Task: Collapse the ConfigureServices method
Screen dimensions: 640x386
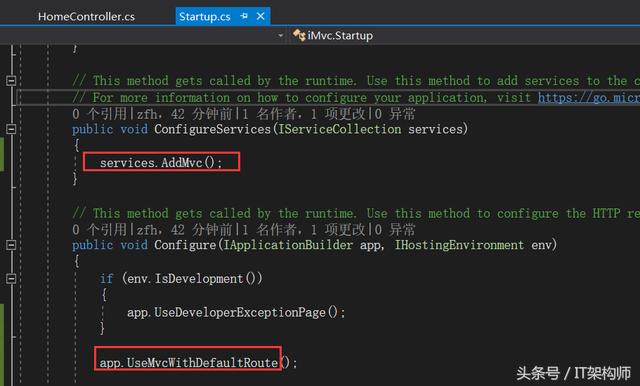Action: [11, 129]
